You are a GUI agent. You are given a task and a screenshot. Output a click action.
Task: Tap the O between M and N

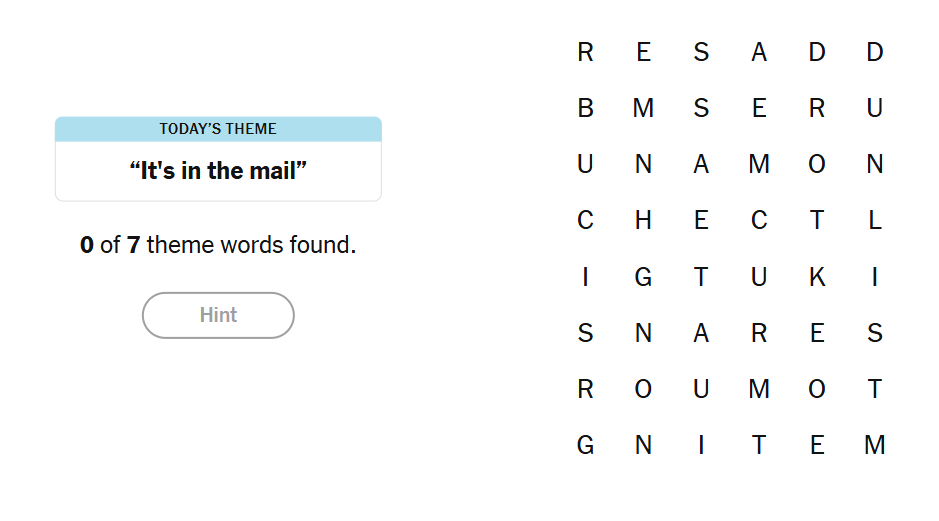coord(817,165)
